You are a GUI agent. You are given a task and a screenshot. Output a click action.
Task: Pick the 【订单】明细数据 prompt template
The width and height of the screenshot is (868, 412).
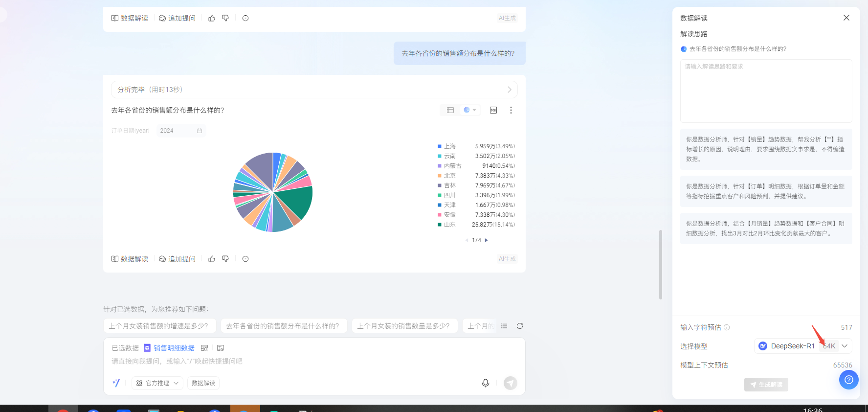pyautogui.click(x=766, y=191)
